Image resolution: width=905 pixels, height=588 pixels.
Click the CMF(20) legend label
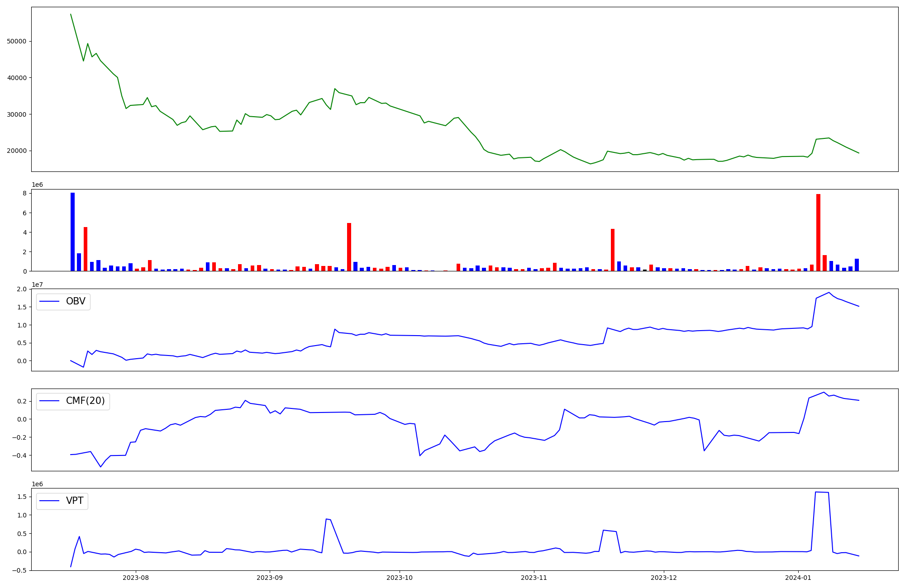85,401
